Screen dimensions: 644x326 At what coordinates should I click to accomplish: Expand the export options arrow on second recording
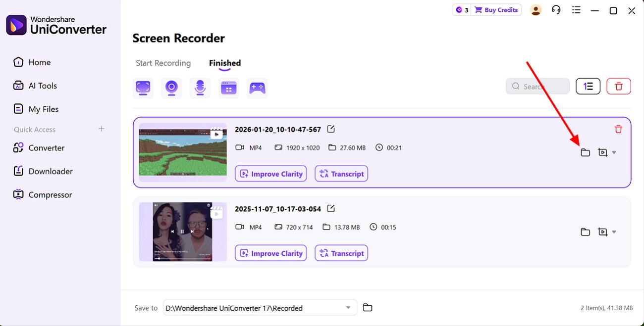click(x=614, y=232)
